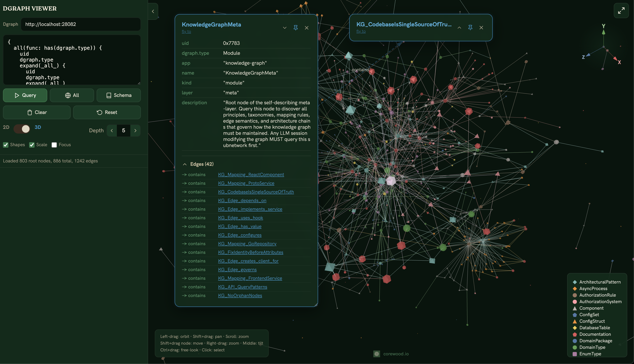
Task: Open the KG_Edge_has_value link
Action: (x=240, y=226)
